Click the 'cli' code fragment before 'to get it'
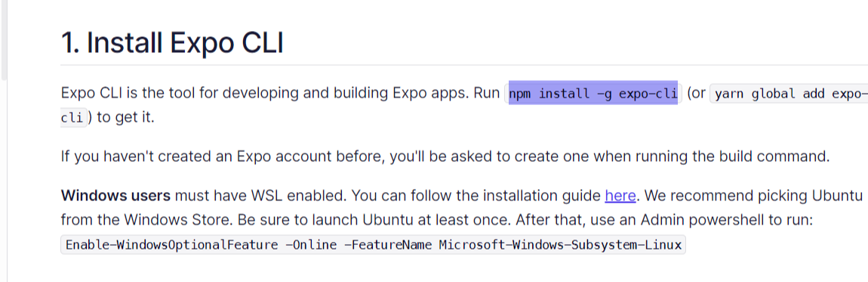Image resolution: width=868 pixels, height=282 pixels. tap(74, 118)
